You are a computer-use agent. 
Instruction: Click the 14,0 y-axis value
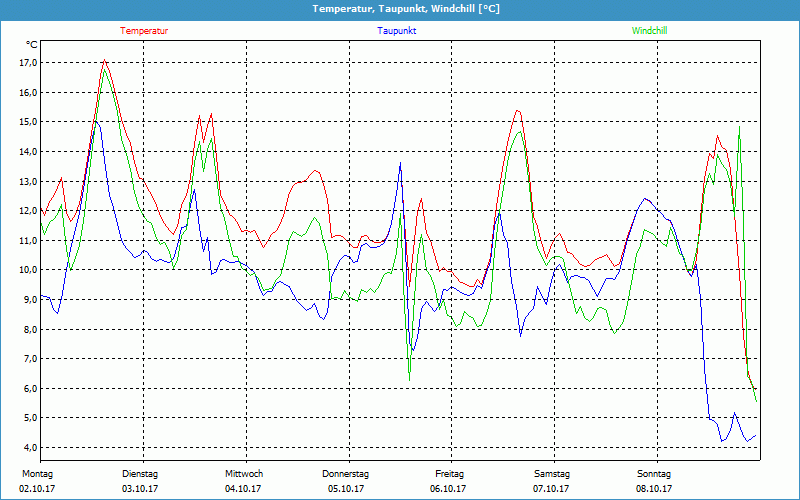29,152
